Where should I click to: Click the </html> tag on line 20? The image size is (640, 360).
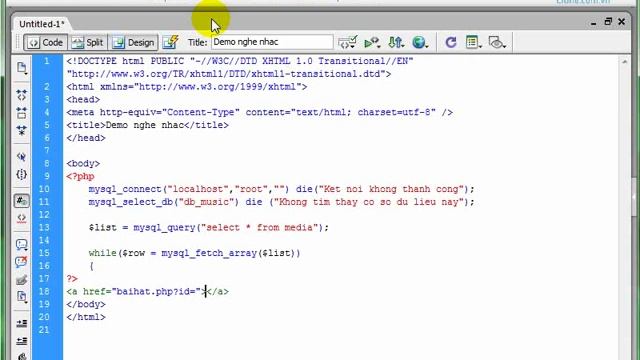(86, 317)
